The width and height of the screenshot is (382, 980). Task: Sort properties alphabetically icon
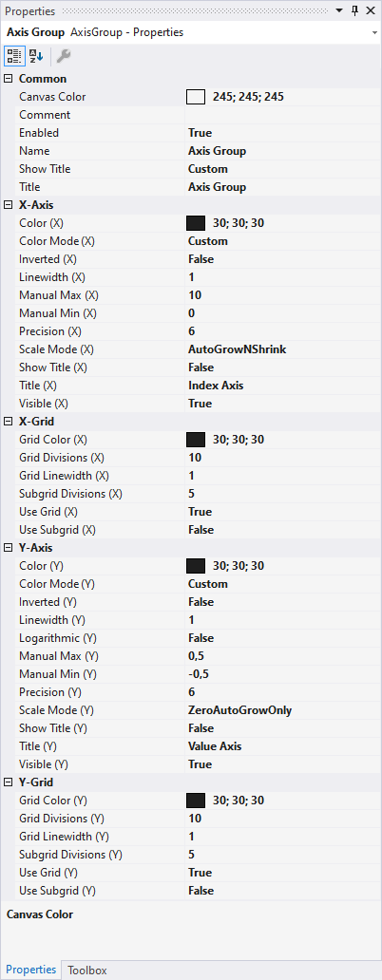click(35, 56)
